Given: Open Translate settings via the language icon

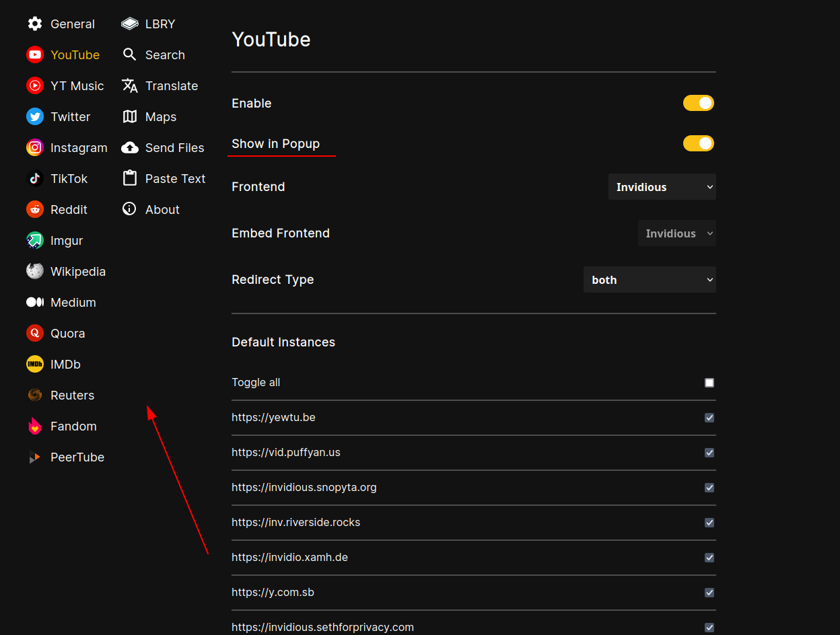Looking at the screenshot, I should pos(129,85).
